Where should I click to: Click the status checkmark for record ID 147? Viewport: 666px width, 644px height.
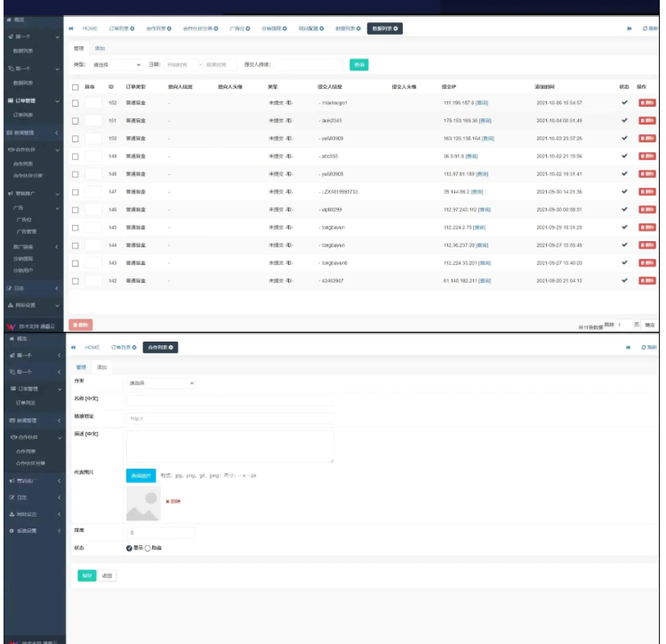(624, 192)
